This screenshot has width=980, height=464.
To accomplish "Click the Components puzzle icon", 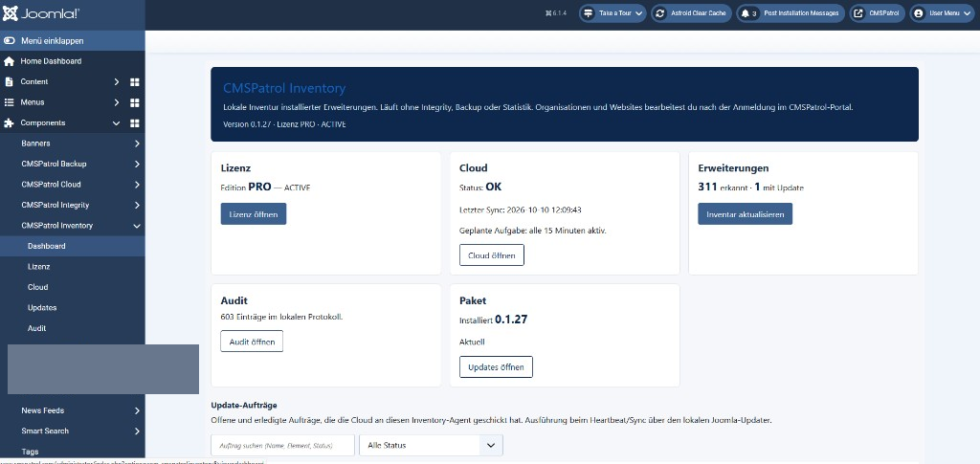I will pos(9,123).
